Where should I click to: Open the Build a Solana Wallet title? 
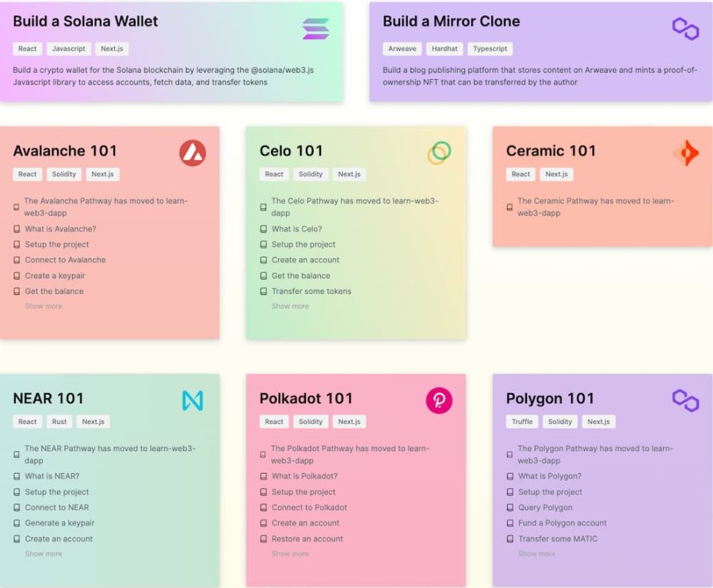pos(86,21)
